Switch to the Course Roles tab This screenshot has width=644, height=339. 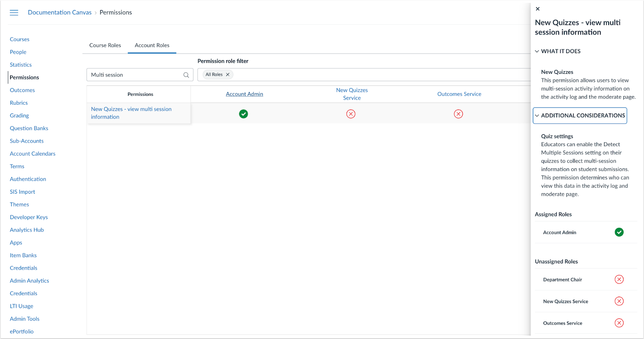[105, 45]
